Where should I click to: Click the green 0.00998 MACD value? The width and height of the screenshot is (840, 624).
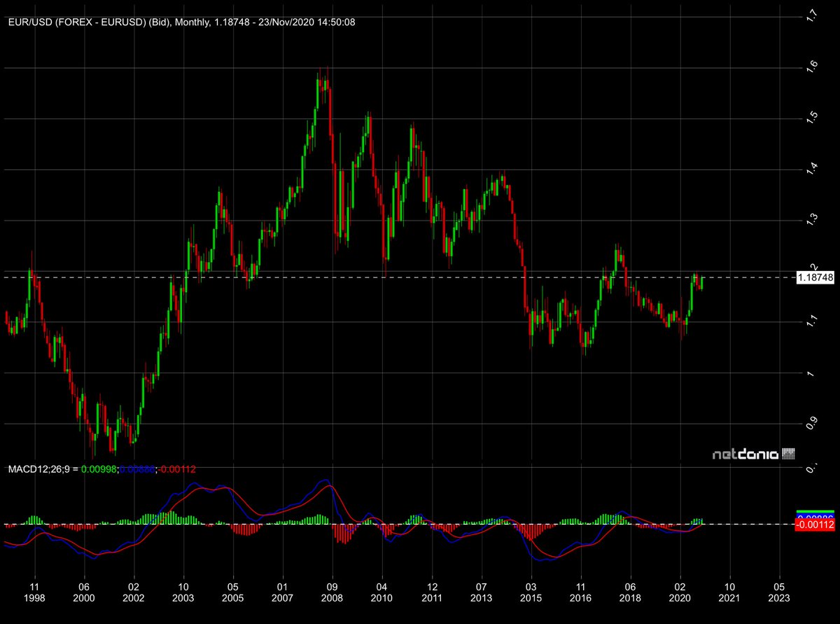point(100,469)
